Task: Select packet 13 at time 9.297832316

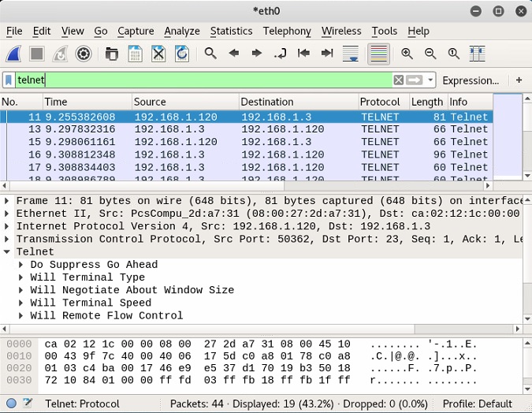Action: 247,129
